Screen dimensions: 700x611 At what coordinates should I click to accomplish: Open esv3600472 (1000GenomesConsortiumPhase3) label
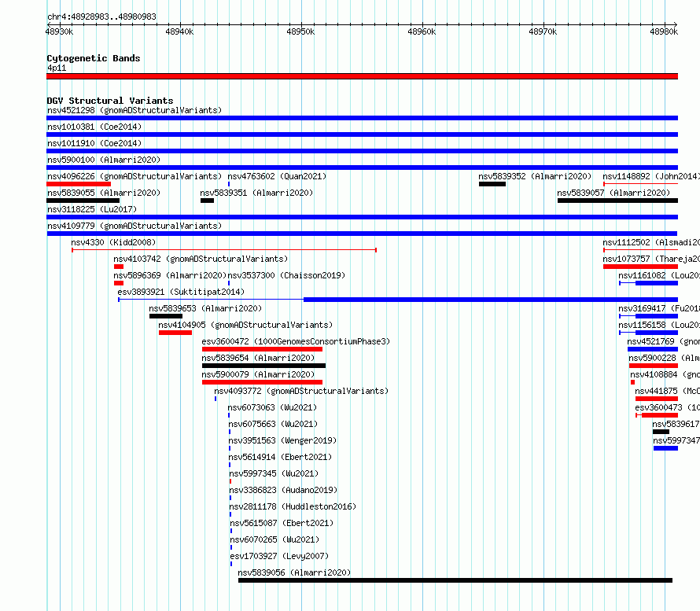pyautogui.click(x=296, y=341)
